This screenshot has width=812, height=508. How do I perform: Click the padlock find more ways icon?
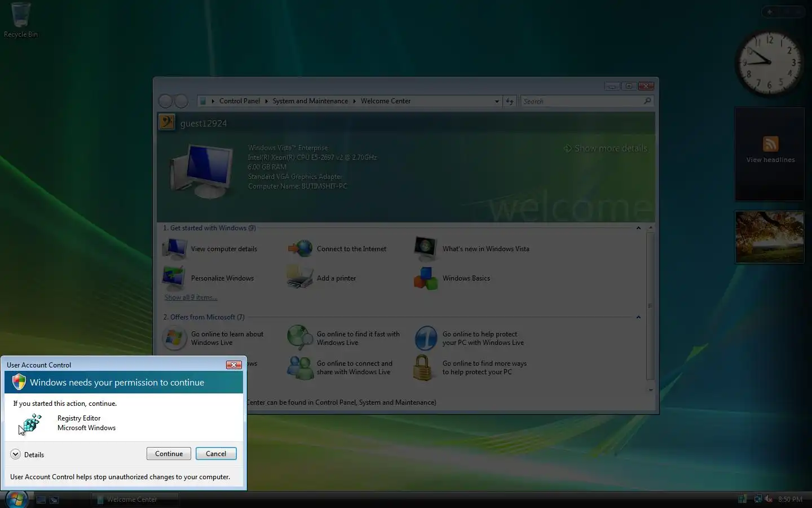(422, 368)
